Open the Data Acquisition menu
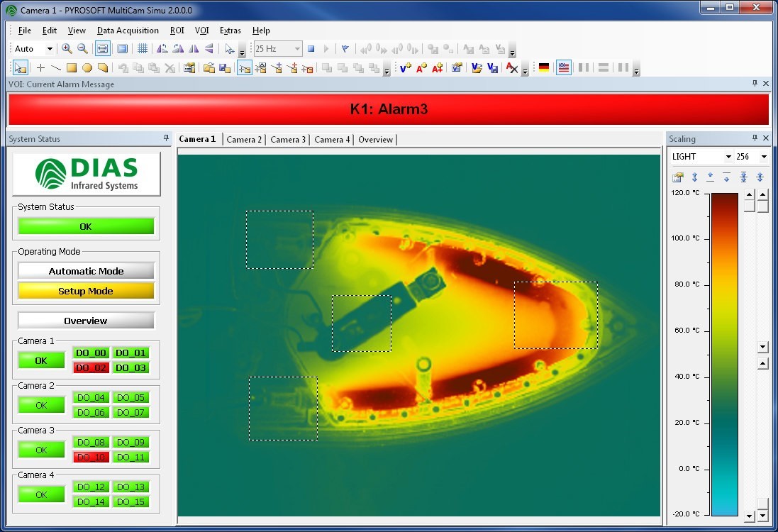 tap(128, 31)
